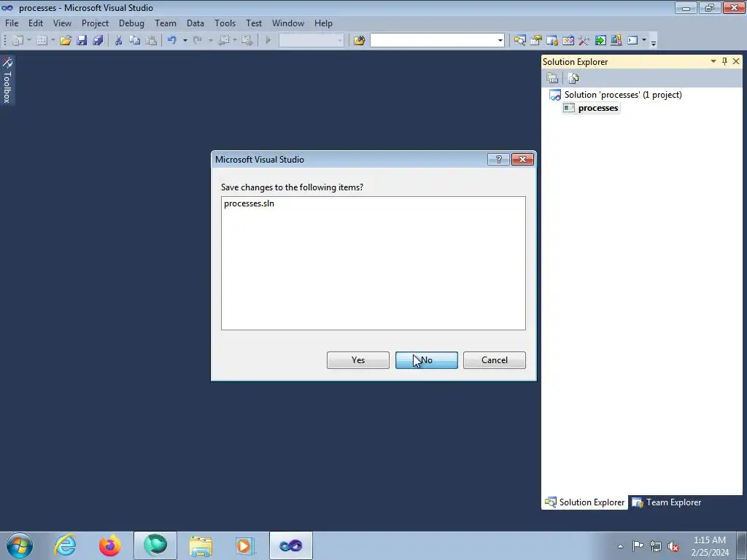Click the Properties Window toolbar icon
The width and height of the screenshot is (747, 560).
536,41
